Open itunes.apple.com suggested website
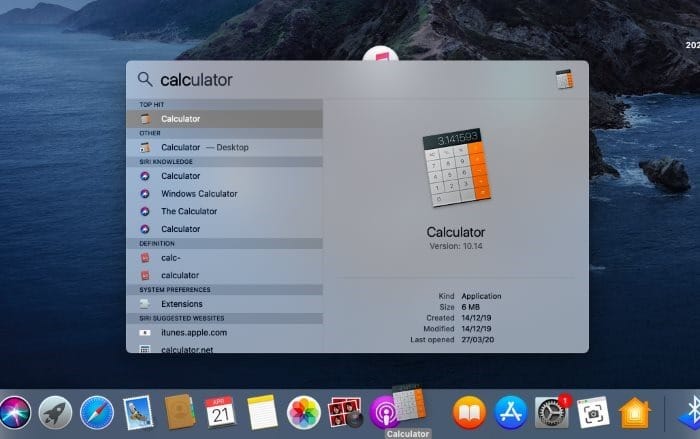 (x=224, y=332)
